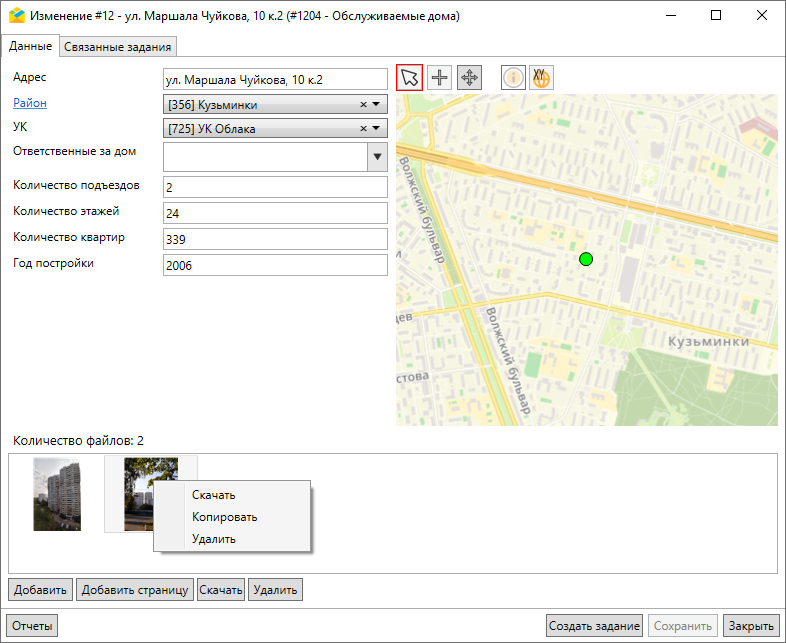The image size is (786, 643).
Task: Click the green location marker on map
Action: click(x=586, y=260)
